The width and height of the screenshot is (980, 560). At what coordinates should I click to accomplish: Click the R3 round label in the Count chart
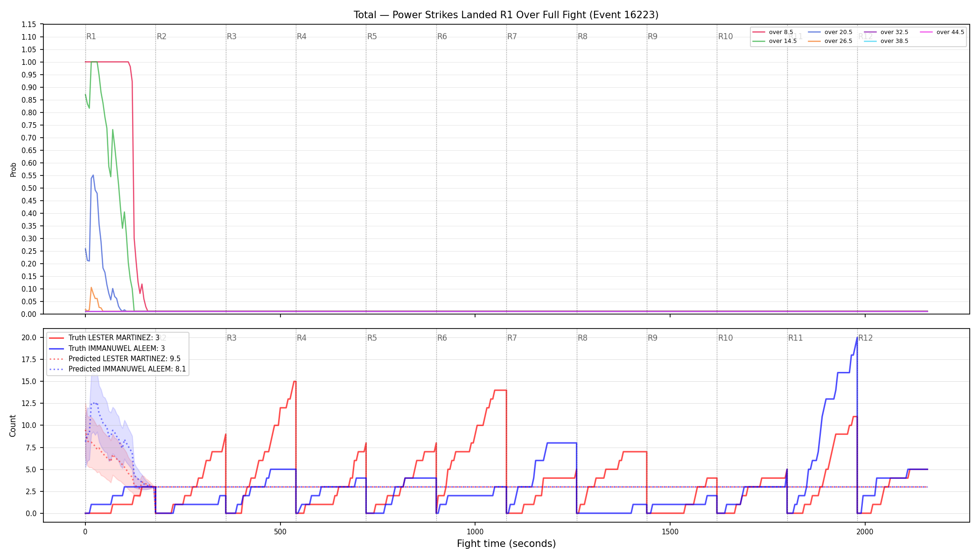[231, 338]
